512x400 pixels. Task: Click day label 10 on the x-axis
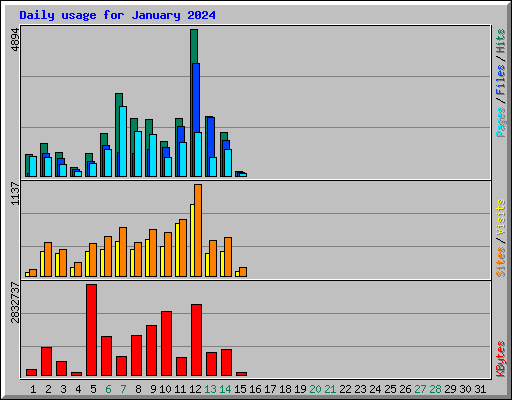pyautogui.click(x=165, y=389)
